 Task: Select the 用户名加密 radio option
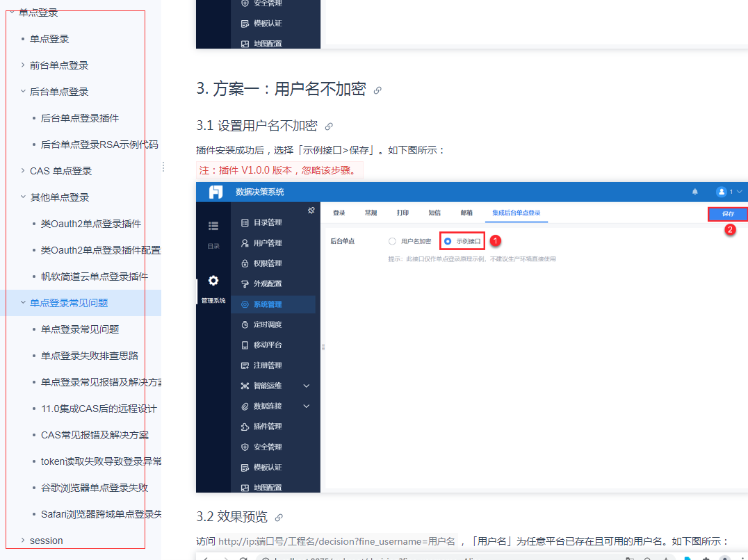click(392, 241)
